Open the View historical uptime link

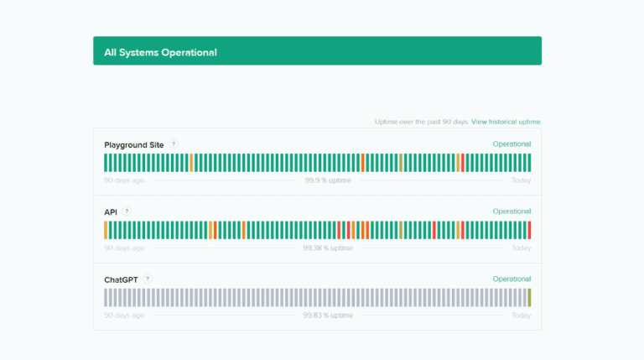[506, 122]
